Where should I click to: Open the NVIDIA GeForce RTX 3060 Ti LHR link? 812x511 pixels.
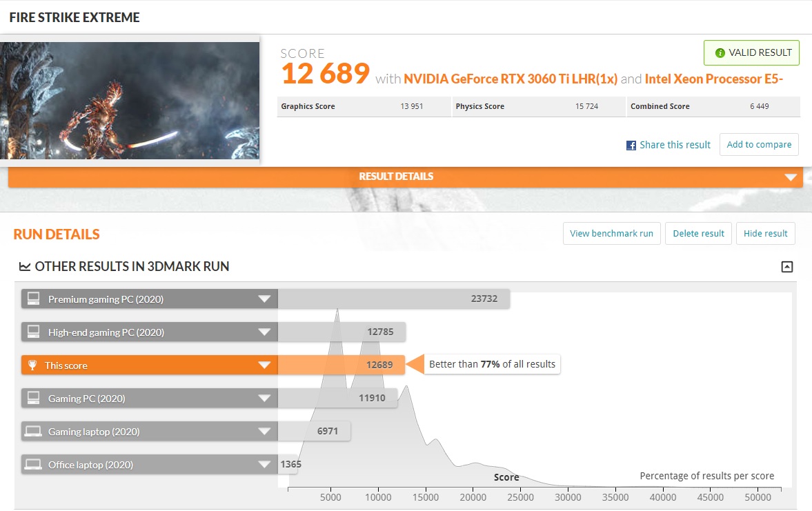pos(511,79)
